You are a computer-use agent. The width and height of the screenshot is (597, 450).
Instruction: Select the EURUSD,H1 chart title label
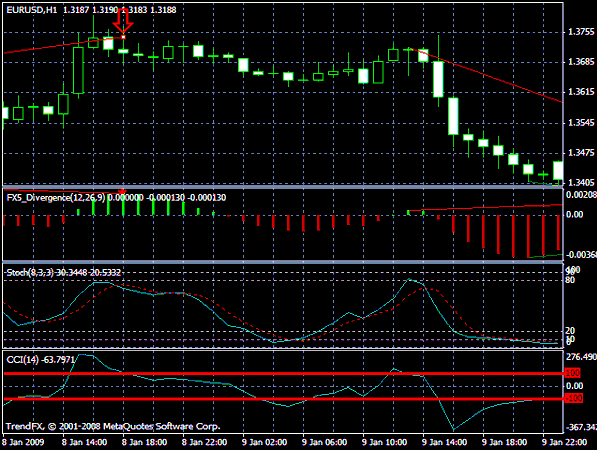(32, 10)
